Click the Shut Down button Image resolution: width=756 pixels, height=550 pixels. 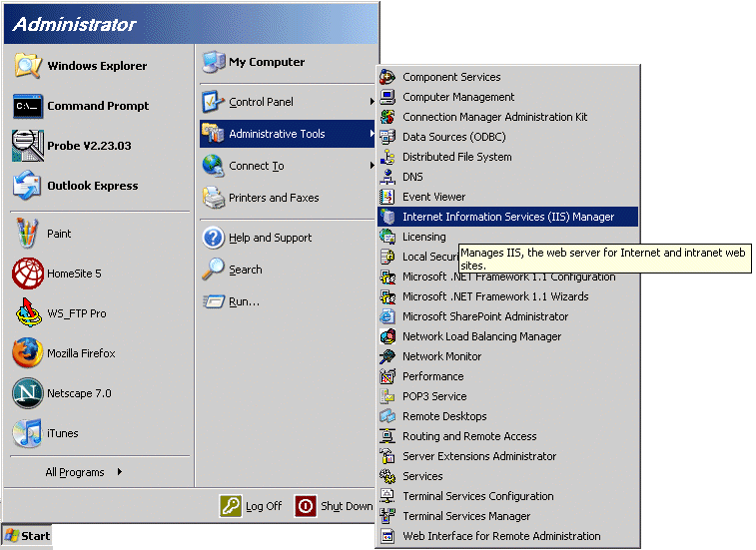335,506
